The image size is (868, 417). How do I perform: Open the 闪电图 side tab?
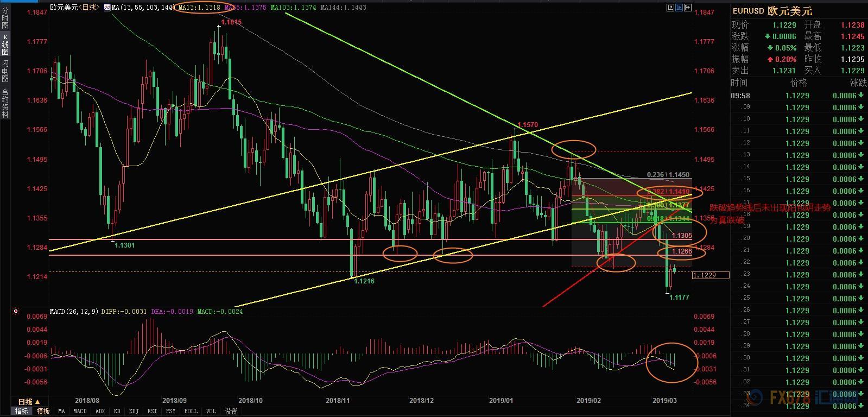[x=5, y=71]
